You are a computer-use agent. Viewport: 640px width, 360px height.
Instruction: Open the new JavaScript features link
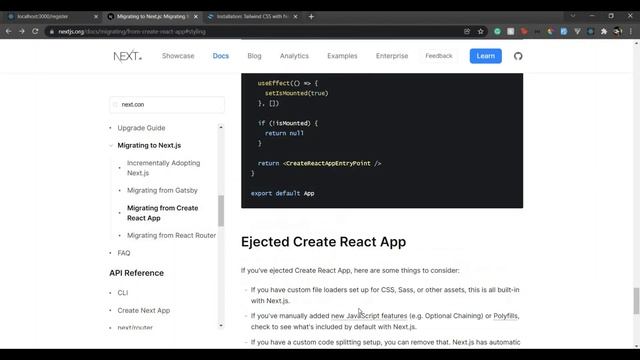pyautogui.click(x=369, y=316)
